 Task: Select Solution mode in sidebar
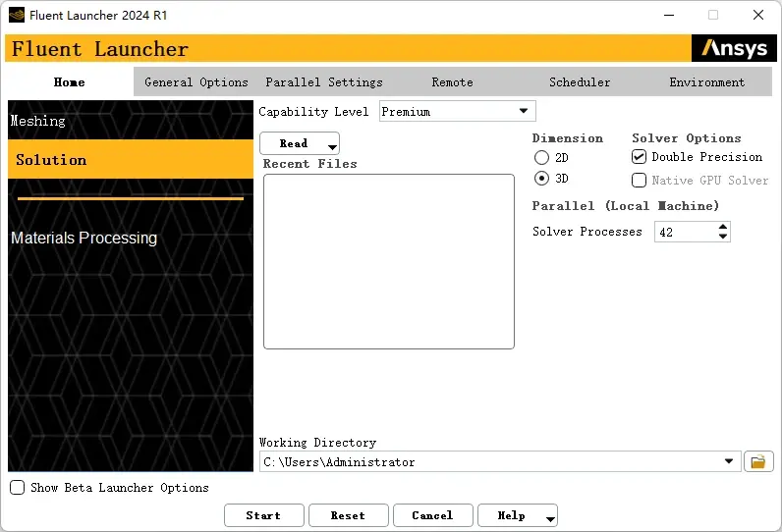(131, 159)
